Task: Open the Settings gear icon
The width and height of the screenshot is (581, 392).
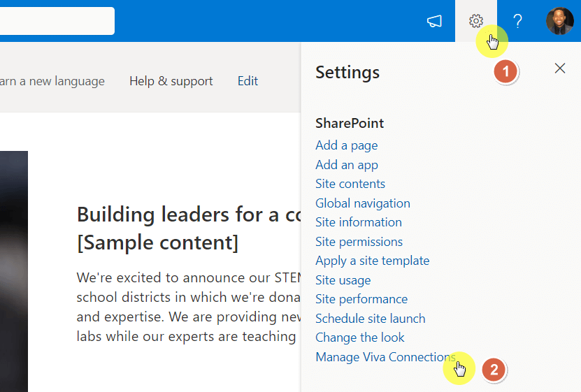Action: (x=475, y=21)
